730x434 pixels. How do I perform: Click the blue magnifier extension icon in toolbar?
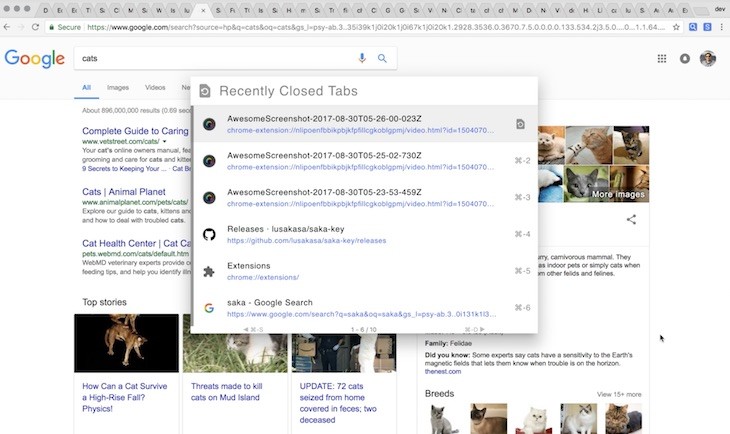(693, 27)
